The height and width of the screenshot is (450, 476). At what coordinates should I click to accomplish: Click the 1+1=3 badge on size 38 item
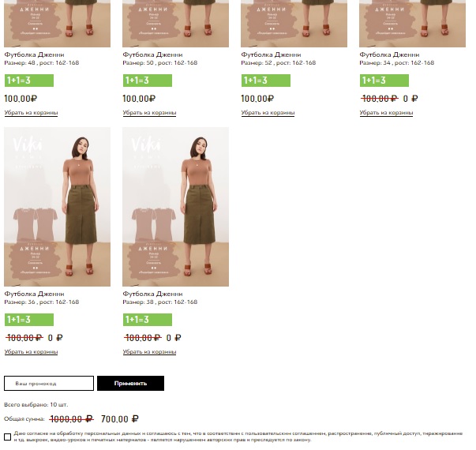[148, 320]
